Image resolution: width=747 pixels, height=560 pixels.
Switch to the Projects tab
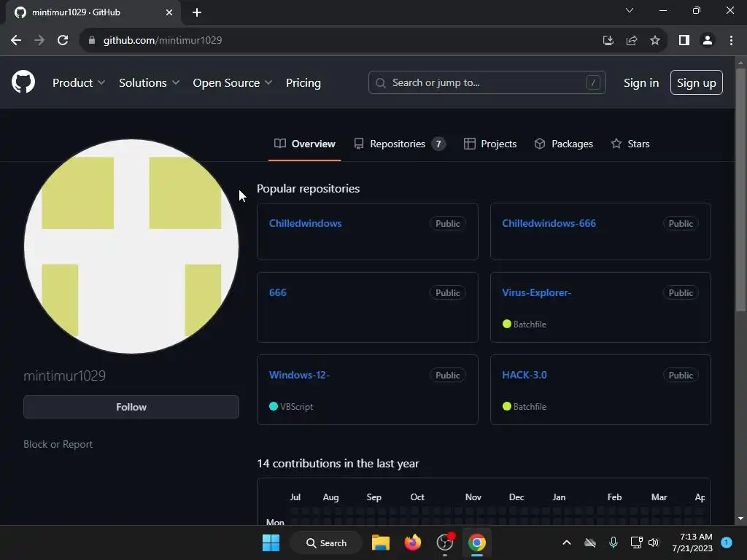click(x=489, y=144)
